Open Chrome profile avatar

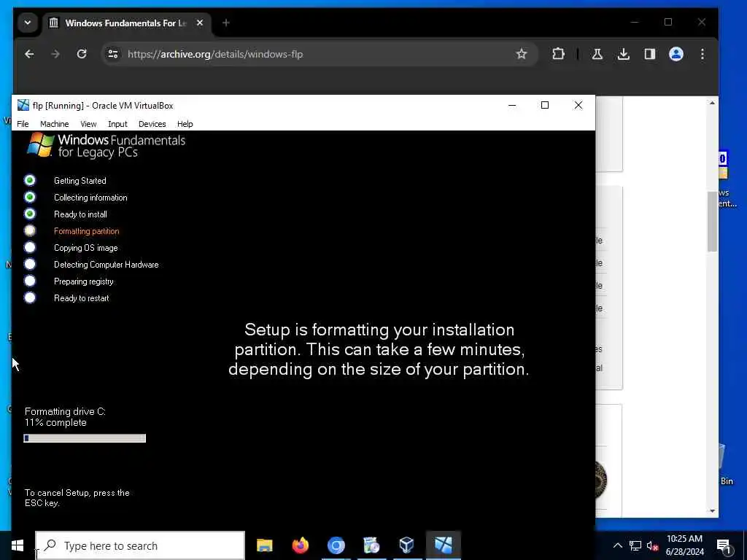pos(676,54)
